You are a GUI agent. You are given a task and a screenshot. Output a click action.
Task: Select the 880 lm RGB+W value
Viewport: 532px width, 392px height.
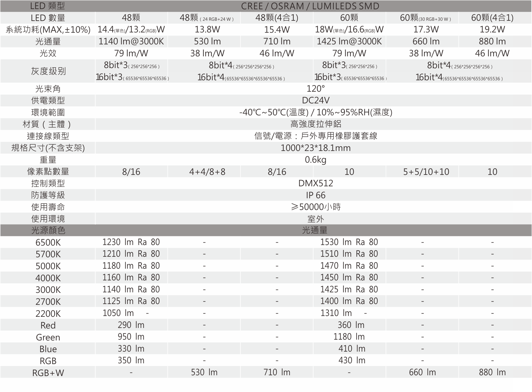pyautogui.click(x=492, y=372)
